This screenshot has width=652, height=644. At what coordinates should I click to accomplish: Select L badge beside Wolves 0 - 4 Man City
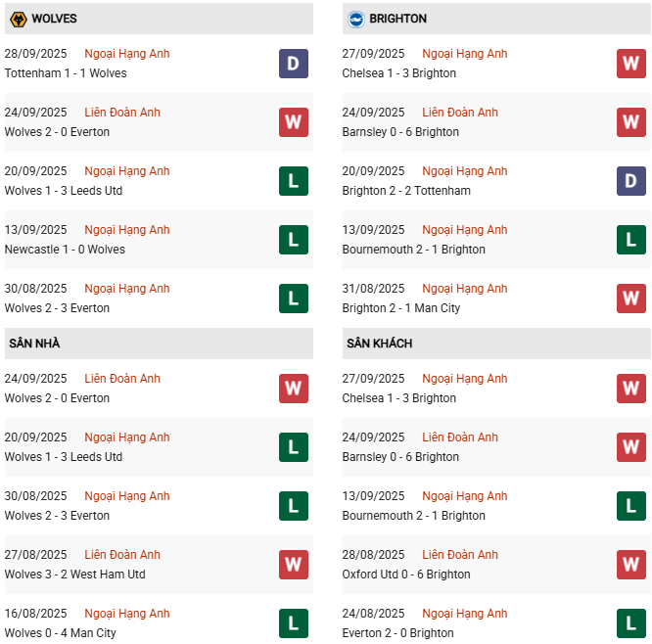(293, 623)
